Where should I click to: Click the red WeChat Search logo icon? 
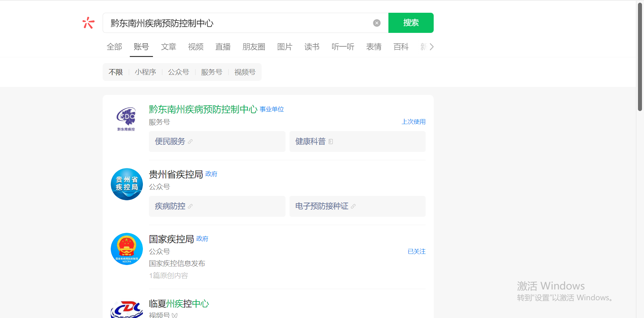point(89,23)
